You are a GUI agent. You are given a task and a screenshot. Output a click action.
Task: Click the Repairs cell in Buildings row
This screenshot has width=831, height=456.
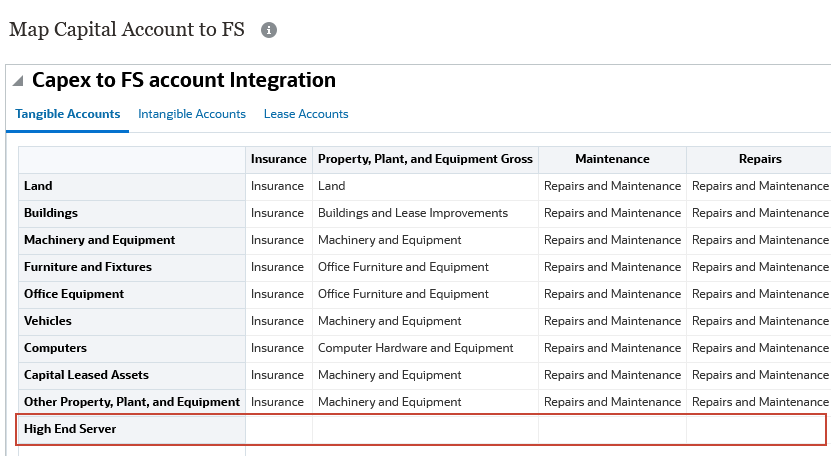click(759, 213)
